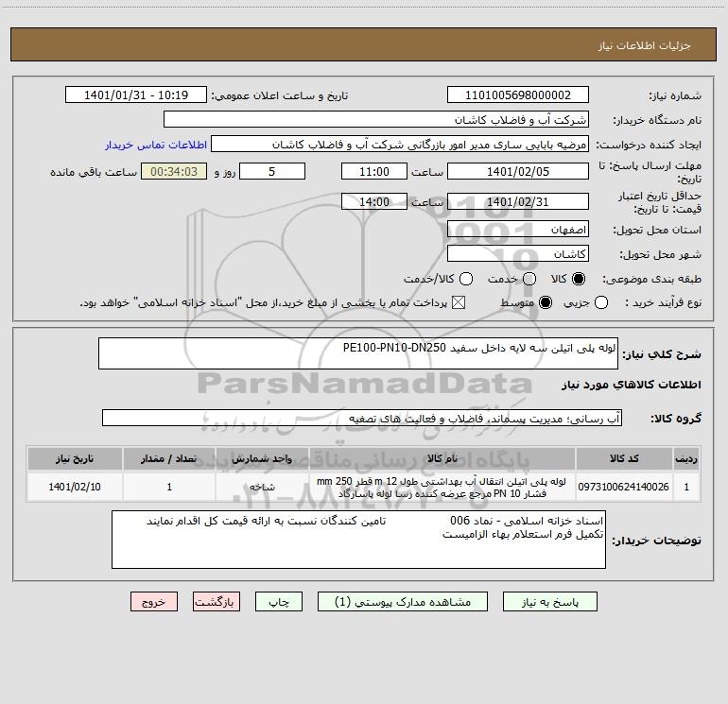Viewport: 728px width, 704px height.
Task: Select the کالا/خدمت radio button
Action: click(466, 279)
